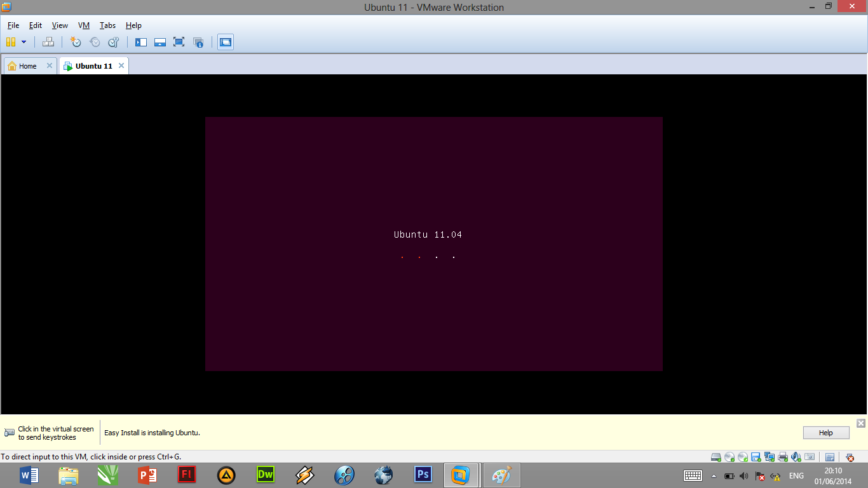Click the floppy drive status icon
The width and height of the screenshot is (868, 488).
click(756, 457)
